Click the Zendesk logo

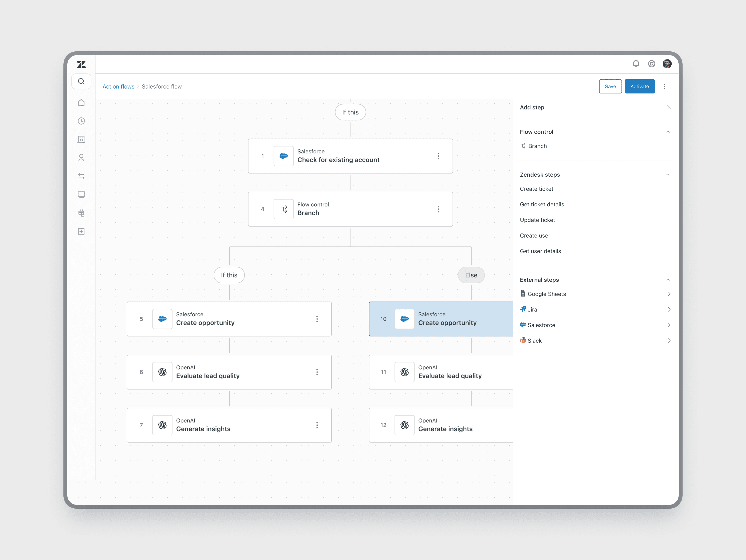pos(81,64)
